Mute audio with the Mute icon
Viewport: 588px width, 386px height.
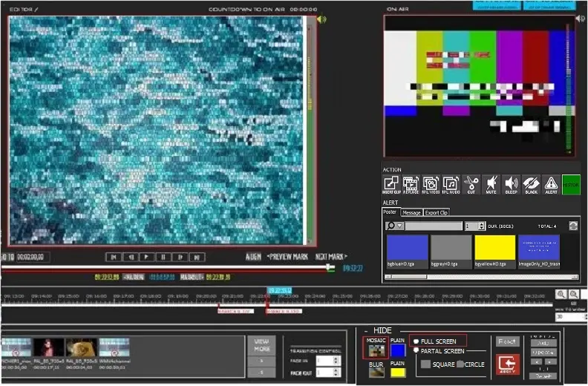491,184
